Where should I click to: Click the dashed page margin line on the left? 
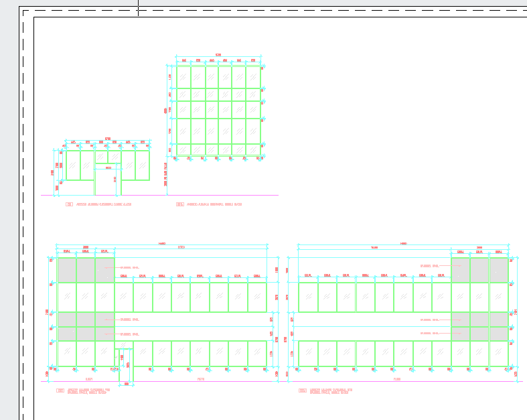23,215
